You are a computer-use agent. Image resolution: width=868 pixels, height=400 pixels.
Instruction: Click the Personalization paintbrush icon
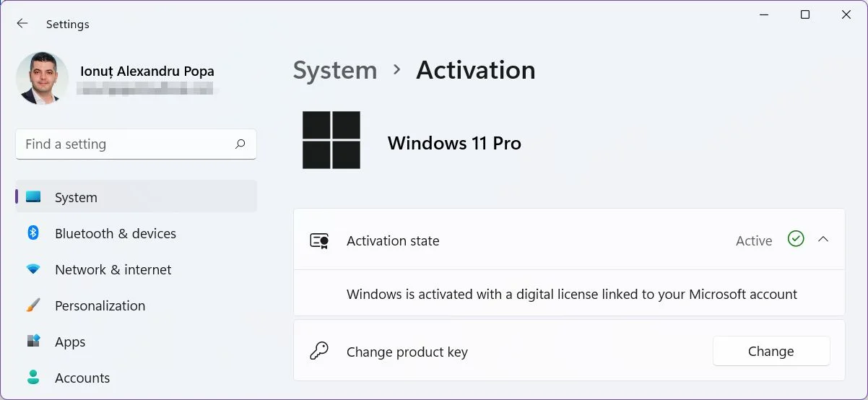click(x=33, y=305)
